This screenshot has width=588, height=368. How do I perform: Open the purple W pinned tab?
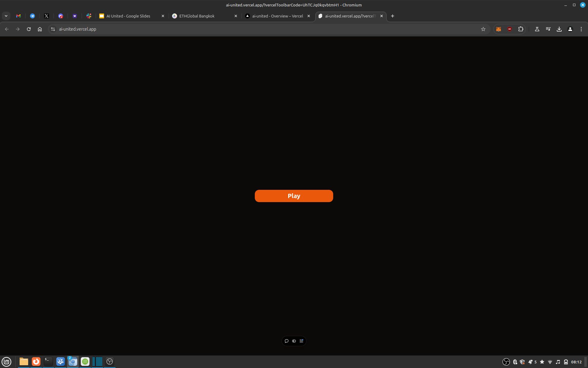75,16
